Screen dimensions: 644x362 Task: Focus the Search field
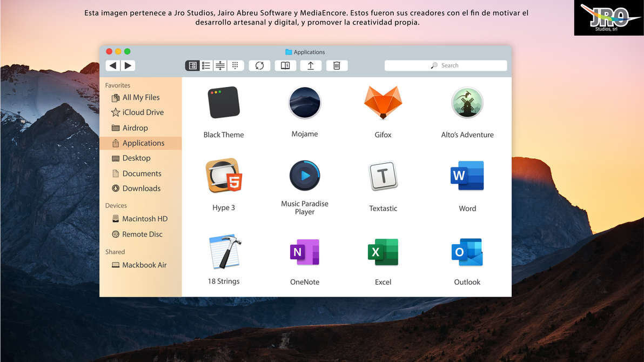[446, 65]
